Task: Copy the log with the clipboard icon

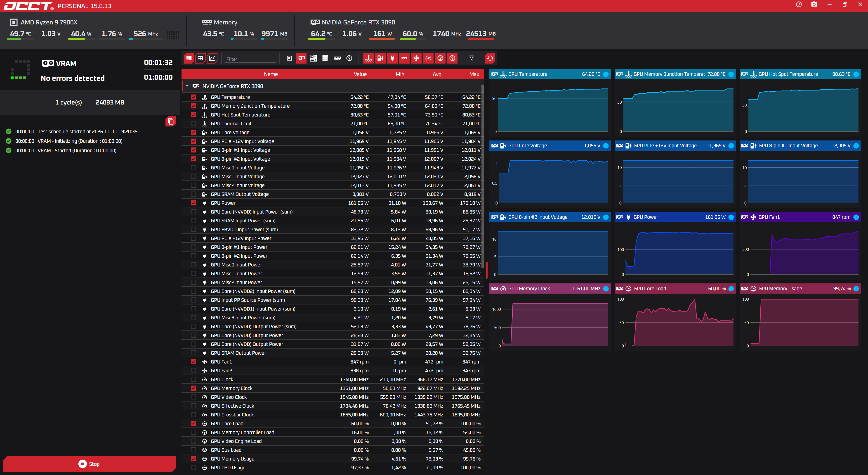Action: tap(170, 122)
